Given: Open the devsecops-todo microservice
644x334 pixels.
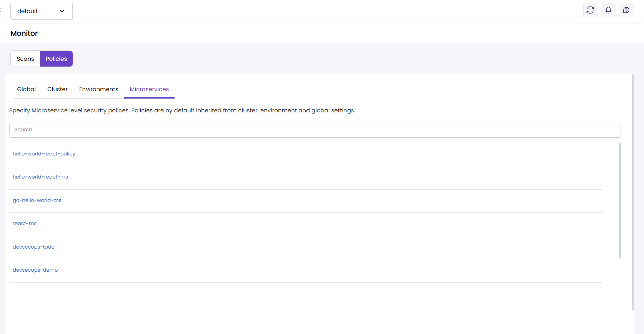Looking at the screenshot, I should click(x=33, y=247).
